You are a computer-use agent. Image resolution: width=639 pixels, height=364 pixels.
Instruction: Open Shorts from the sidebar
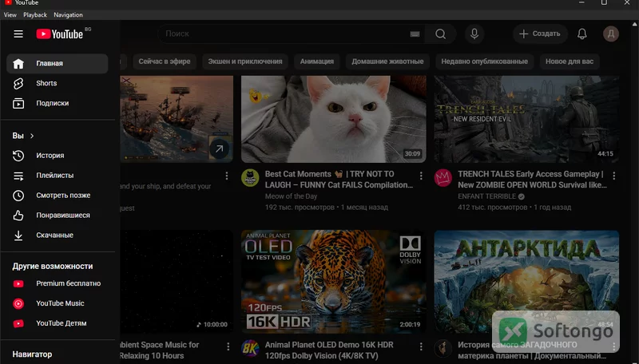click(57, 84)
